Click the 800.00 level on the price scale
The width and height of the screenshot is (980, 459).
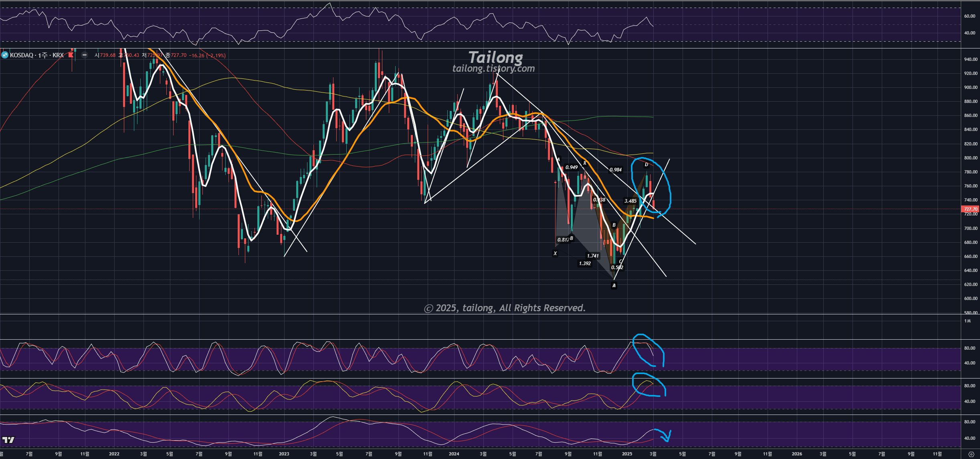(x=970, y=158)
